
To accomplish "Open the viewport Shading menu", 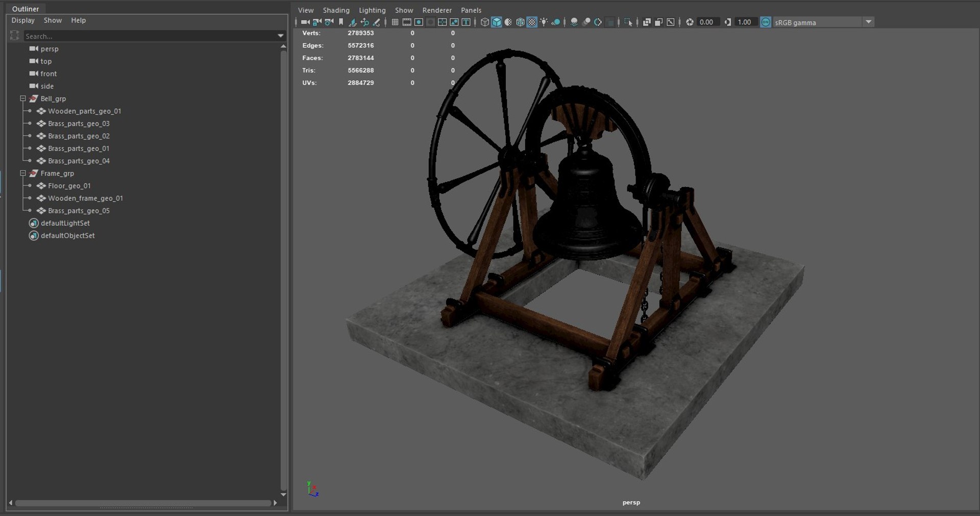I will pos(336,10).
